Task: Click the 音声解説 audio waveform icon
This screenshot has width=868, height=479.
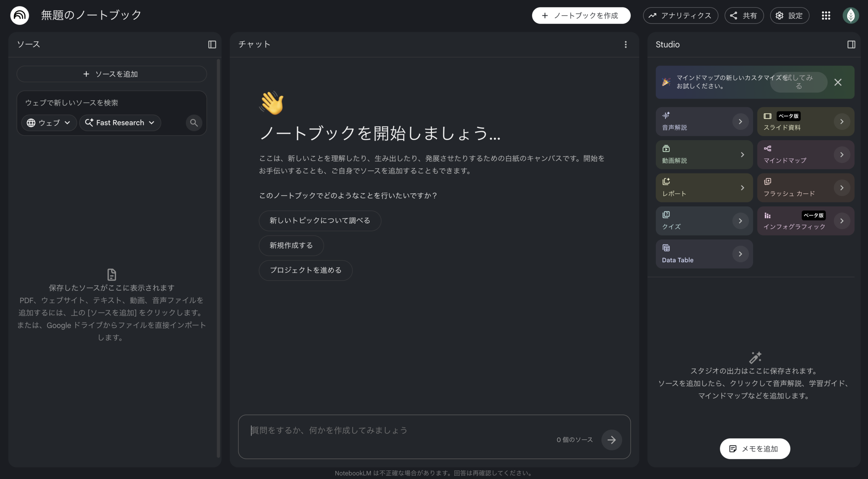Action: click(666, 115)
